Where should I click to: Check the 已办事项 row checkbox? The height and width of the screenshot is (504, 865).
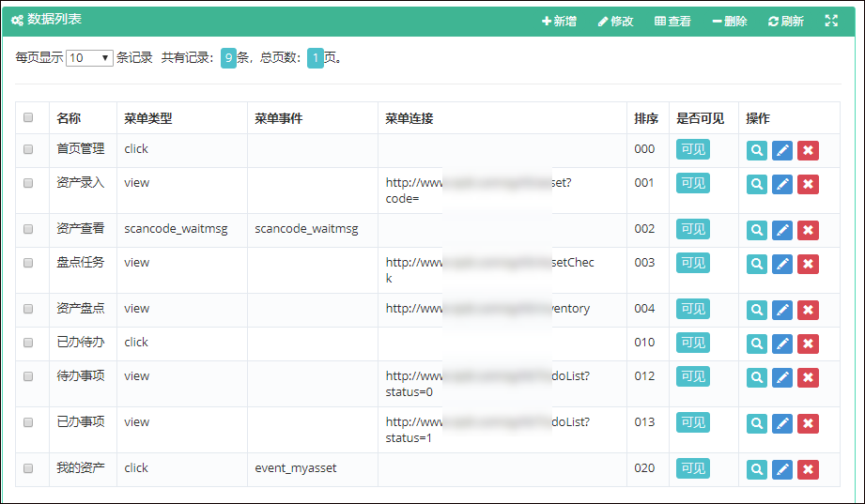(x=28, y=421)
